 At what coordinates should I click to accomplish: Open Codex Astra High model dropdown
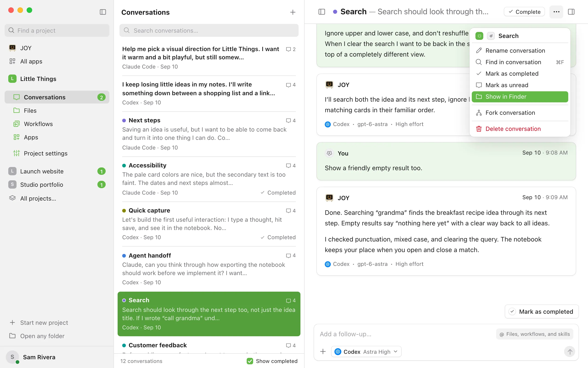pos(366,352)
